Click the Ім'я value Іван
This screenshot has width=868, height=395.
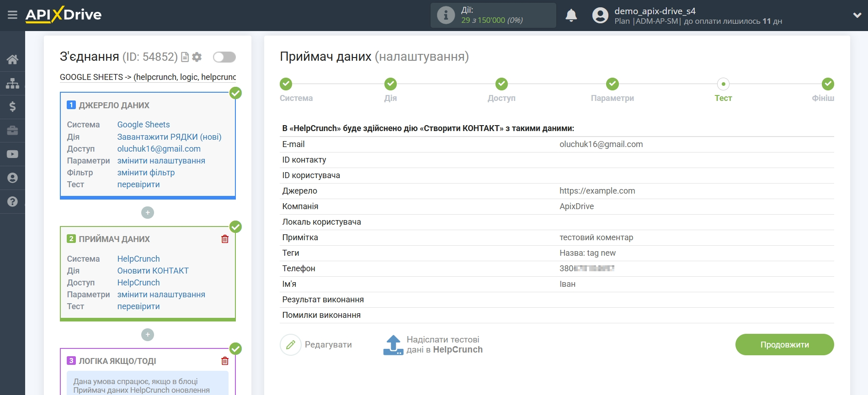568,284
